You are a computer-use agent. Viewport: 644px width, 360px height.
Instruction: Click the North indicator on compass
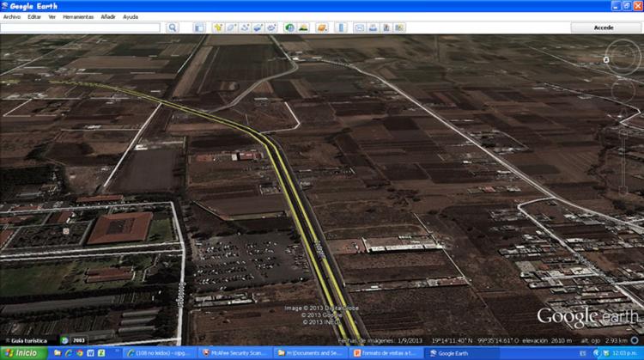point(606,59)
